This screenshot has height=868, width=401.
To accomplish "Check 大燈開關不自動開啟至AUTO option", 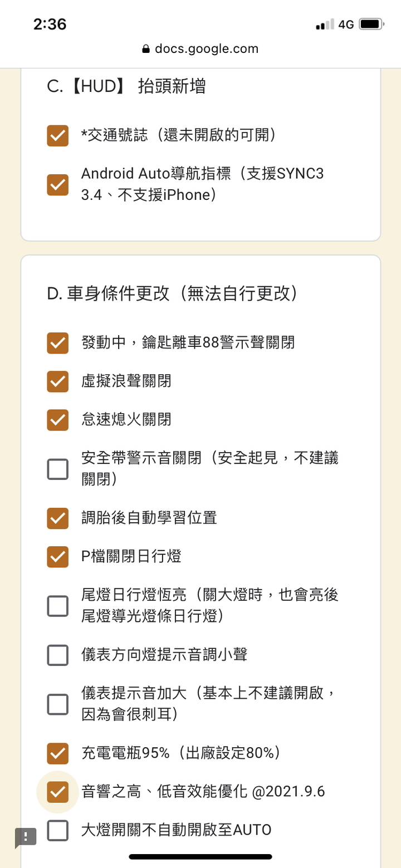I will (58, 830).
